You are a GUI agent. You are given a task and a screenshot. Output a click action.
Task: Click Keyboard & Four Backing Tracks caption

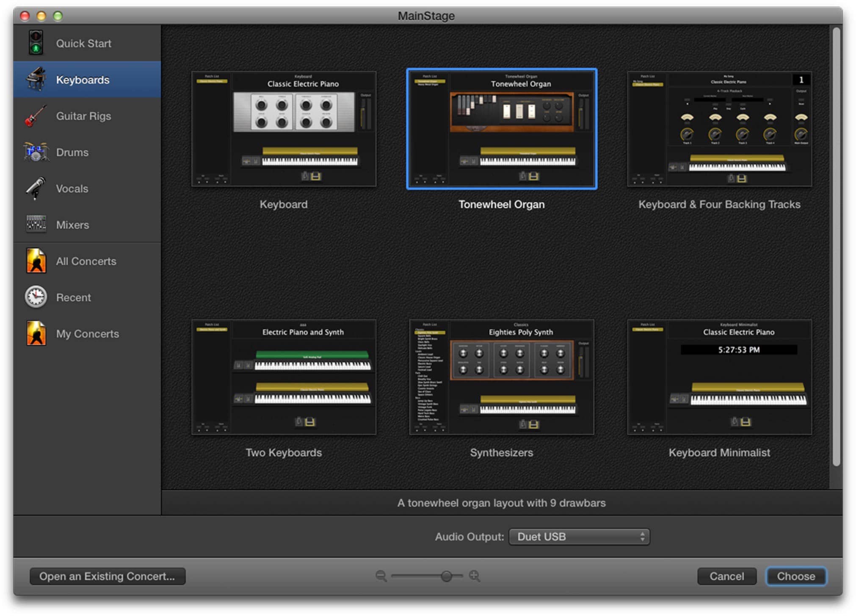point(719,204)
